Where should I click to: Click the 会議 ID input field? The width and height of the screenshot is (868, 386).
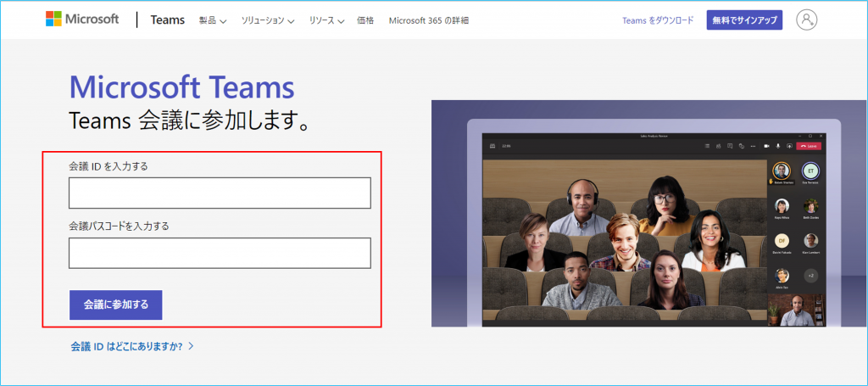220,193
